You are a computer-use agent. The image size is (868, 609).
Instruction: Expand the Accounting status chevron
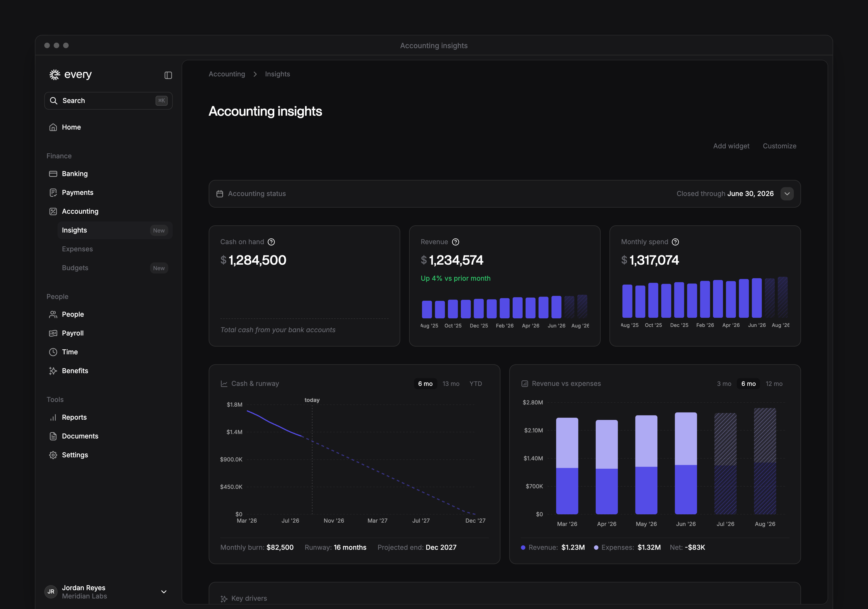click(787, 194)
